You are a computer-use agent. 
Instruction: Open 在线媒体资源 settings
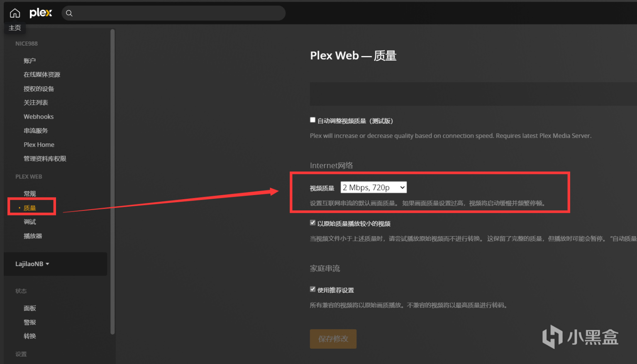pyautogui.click(x=42, y=75)
